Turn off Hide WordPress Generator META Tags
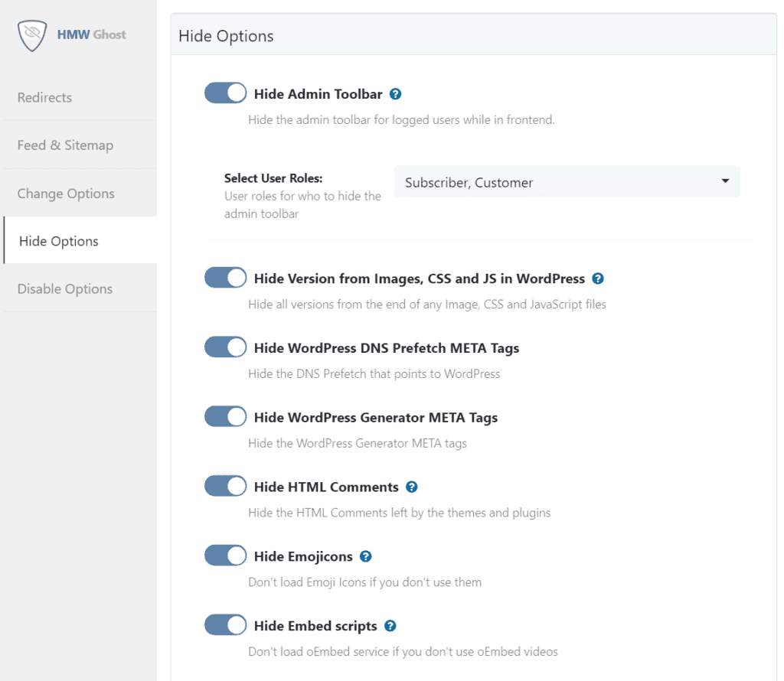The width and height of the screenshot is (784, 681). [225, 417]
